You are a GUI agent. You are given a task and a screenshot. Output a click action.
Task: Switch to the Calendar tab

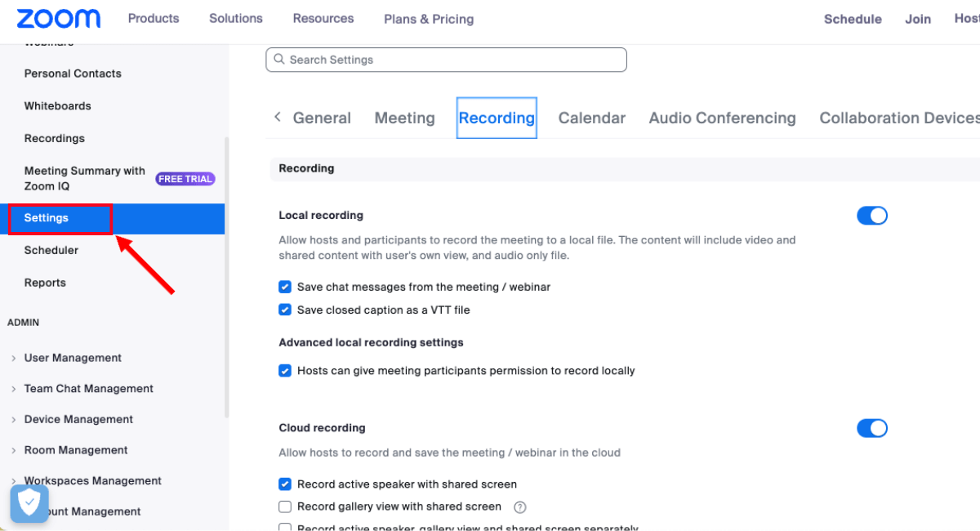tap(592, 118)
